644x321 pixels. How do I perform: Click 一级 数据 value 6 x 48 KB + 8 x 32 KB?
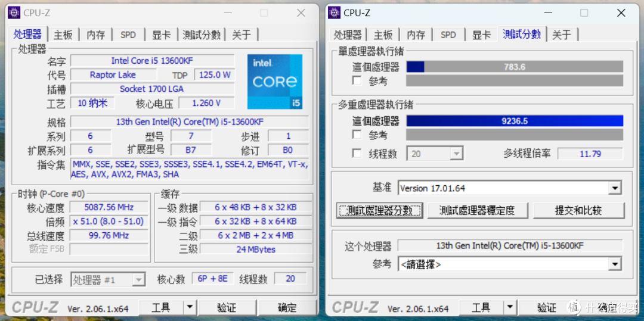coord(256,207)
